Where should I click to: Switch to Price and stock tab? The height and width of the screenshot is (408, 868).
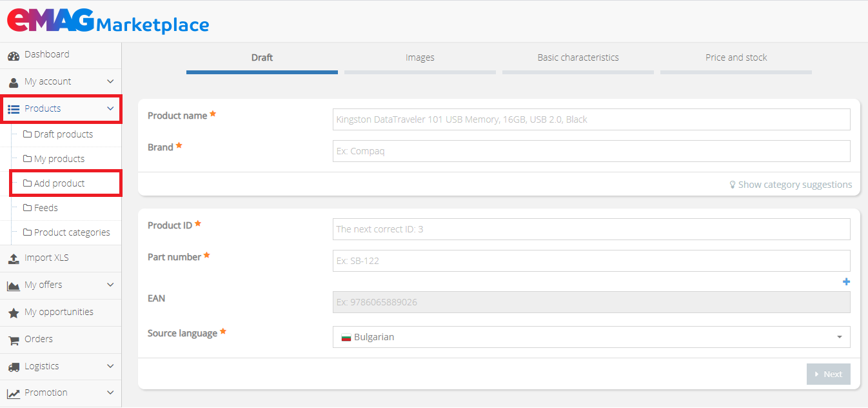[736, 59]
